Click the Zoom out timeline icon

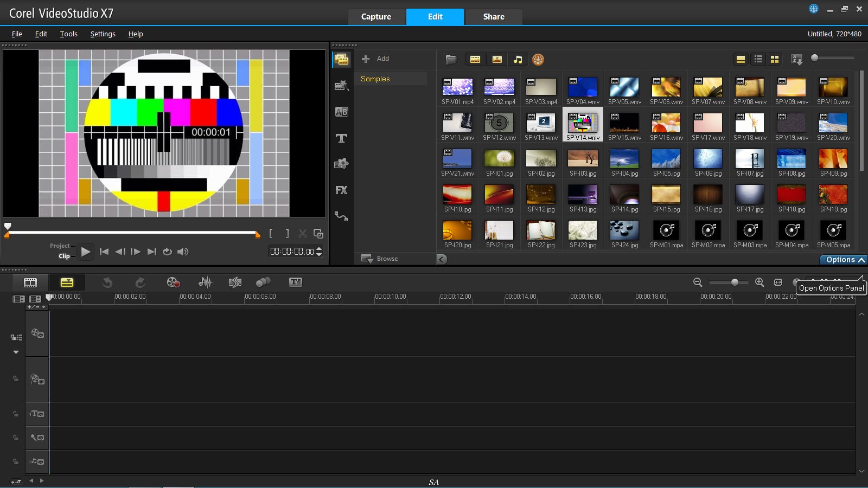(698, 282)
